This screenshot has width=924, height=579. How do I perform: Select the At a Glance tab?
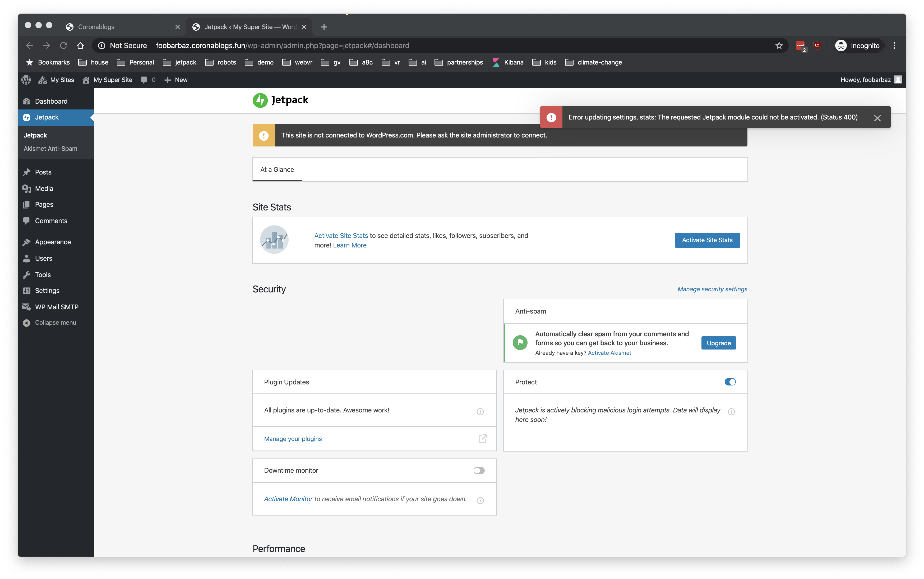pos(277,170)
